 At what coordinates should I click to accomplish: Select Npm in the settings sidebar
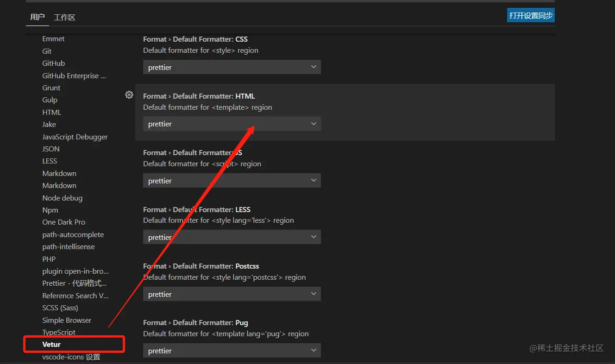click(50, 210)
